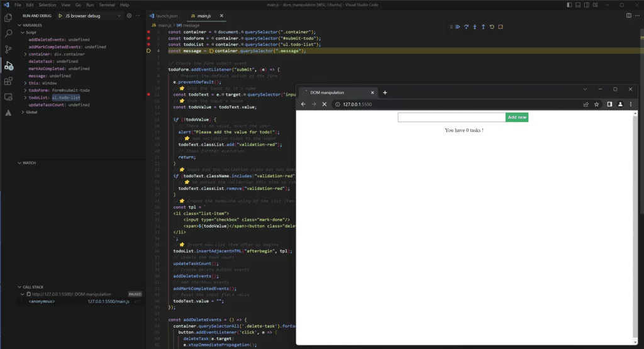
Task: Open the browser profile icon
Action: 620,104
